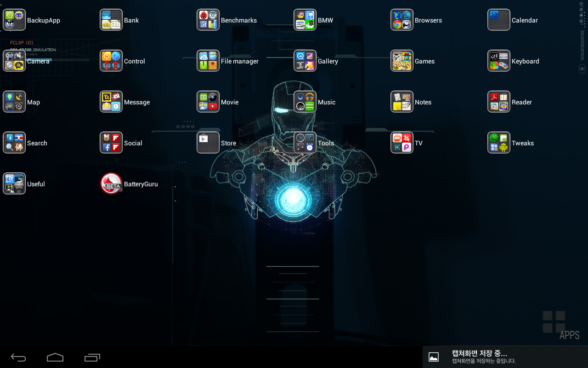This screenshot has width=588, height=368.
Task: Open the Search folder
Action: tap(14, 143)
